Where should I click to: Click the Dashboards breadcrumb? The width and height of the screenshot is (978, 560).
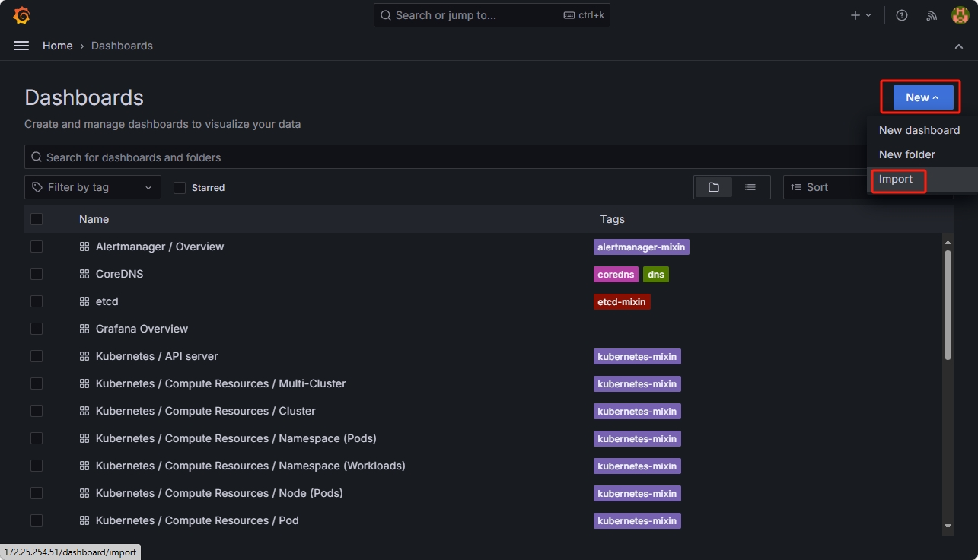[122, 46]
